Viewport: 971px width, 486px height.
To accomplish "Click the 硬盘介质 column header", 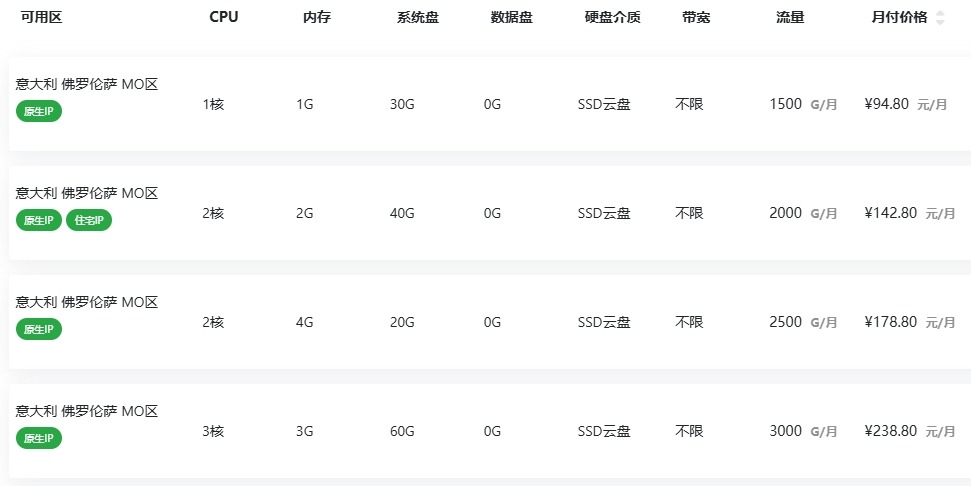I will (x=612, y=17).
